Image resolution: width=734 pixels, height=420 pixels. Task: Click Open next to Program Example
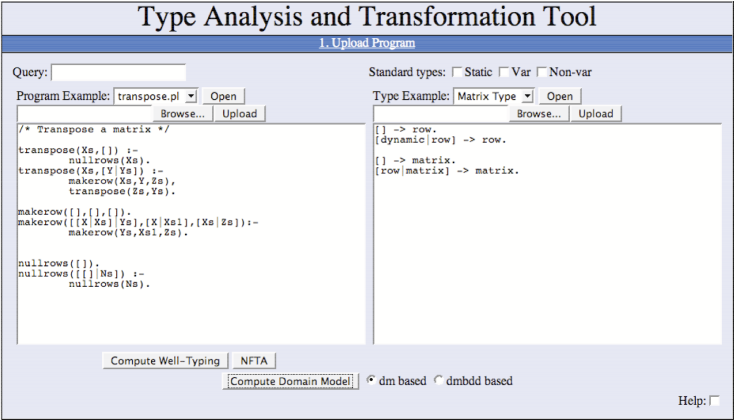tap(223, 96)
